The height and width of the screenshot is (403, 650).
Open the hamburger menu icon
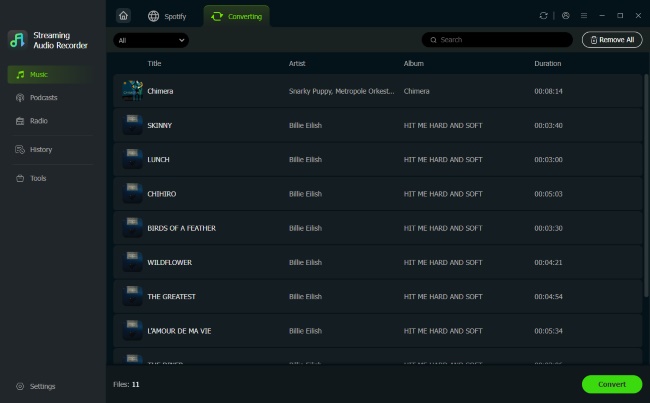pyautogui.click(x=584, y=16)
